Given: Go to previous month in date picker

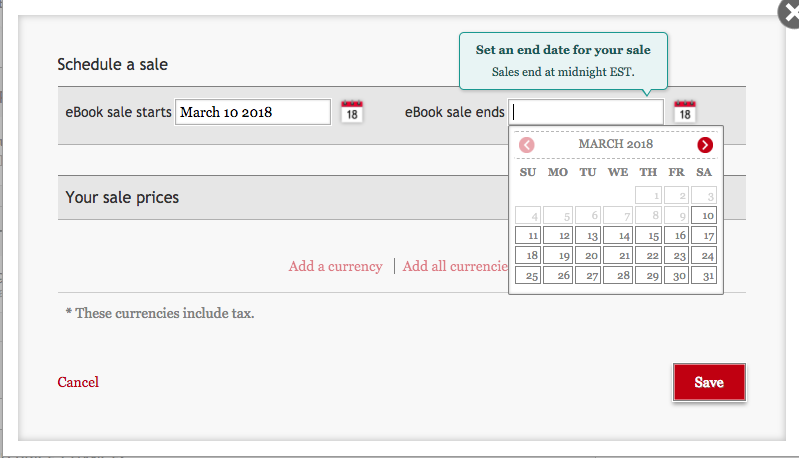Looking at the screenshot, I should coord(527,145).
